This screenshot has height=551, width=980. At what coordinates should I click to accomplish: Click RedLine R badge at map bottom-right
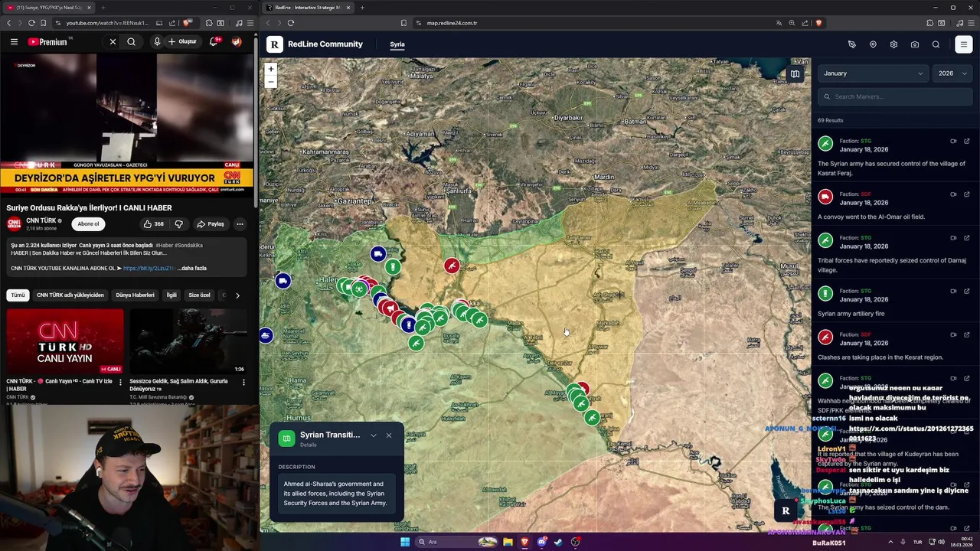click(786, 511)
